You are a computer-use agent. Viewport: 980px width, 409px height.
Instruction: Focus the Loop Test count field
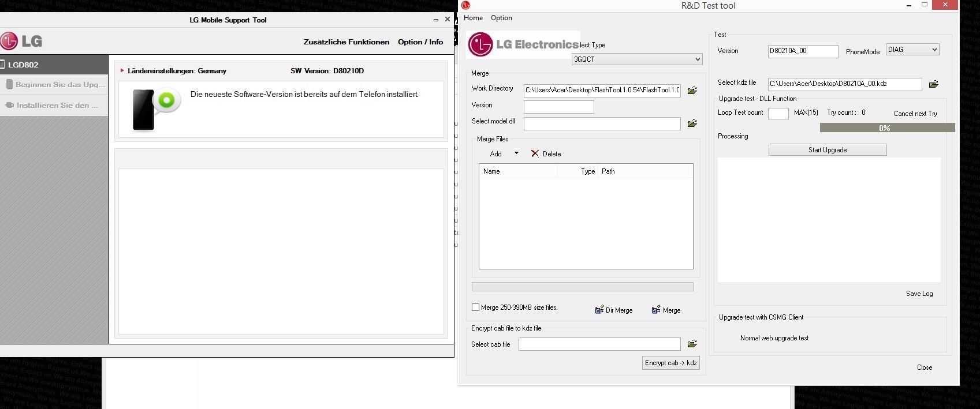[778, 113]
